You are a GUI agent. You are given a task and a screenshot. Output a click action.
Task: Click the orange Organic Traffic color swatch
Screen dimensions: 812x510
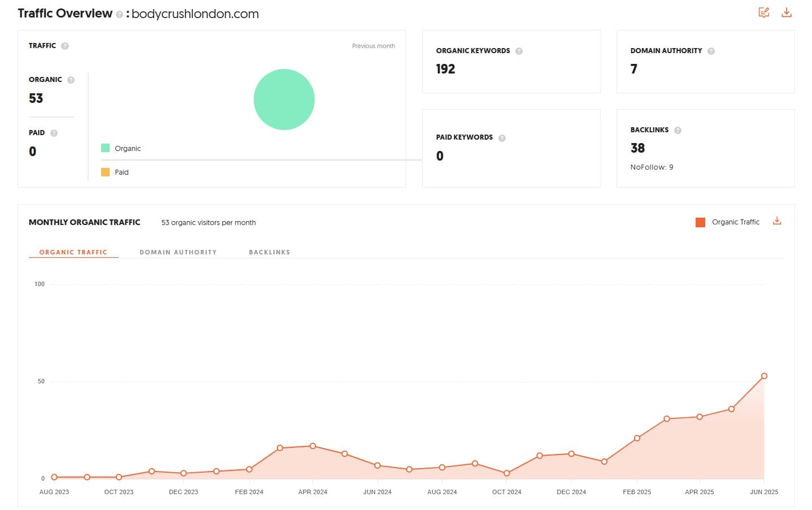700,222
